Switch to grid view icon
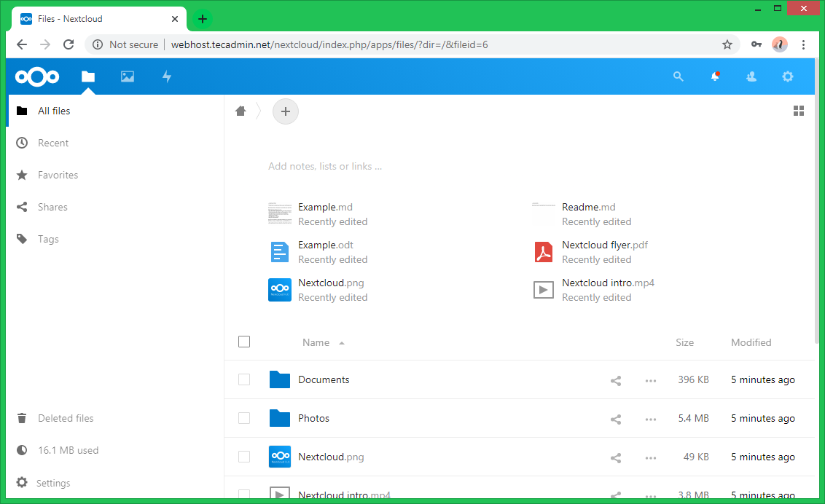Image resolution: width=825 pixels, height=504 pixels. coord(799,111)
